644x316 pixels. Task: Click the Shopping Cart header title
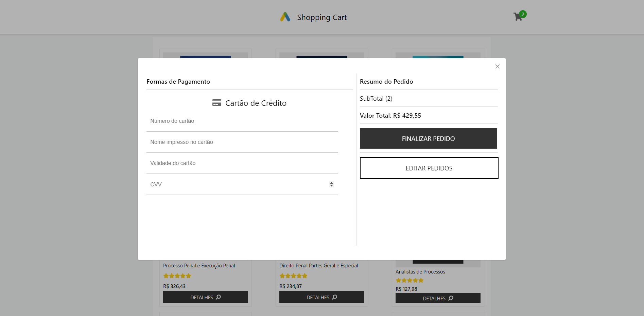click(322, 17)
